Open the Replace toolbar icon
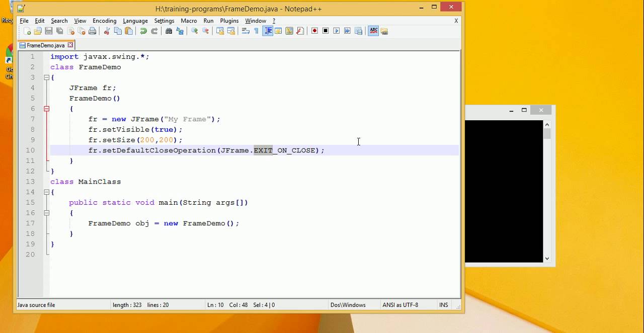This screenshot has height=333, width=644. [180, 31]
